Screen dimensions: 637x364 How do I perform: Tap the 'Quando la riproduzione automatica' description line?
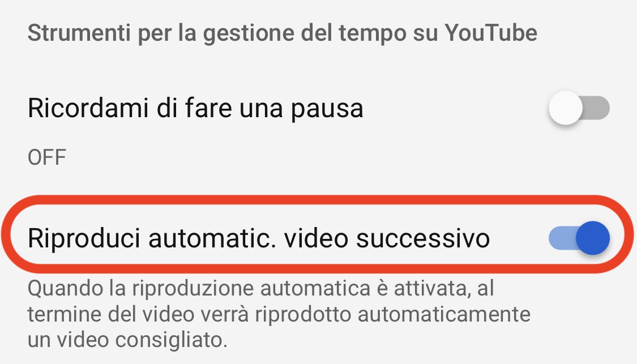pyautogui.click(x=261, y=289)
